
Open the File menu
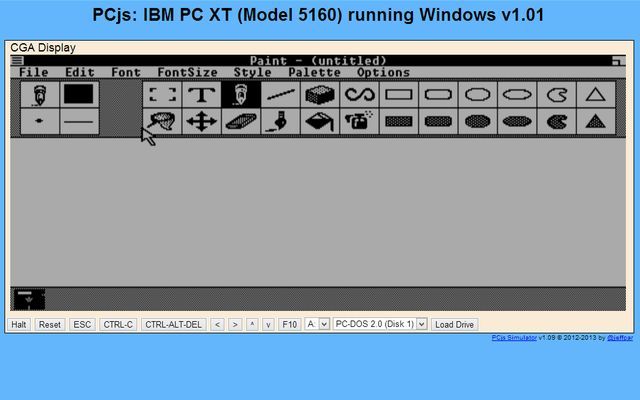pyautogui.click(x=34, y=72)
